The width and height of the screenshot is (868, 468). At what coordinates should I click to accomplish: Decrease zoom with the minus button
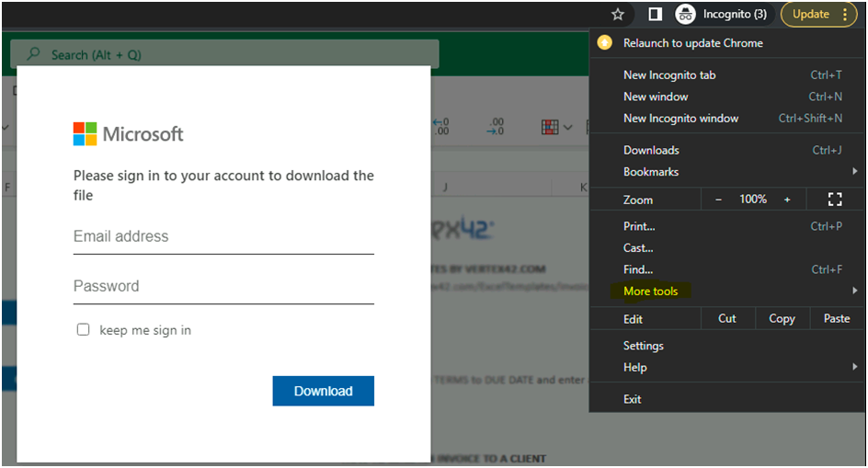pos(718,200)
